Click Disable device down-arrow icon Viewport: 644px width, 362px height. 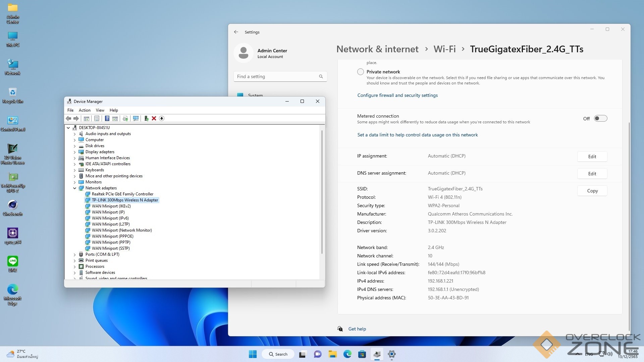(162, 118)
